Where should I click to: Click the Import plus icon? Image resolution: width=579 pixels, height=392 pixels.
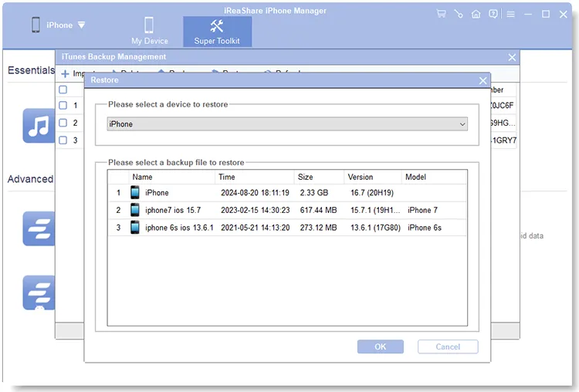[x=65, y=74]
